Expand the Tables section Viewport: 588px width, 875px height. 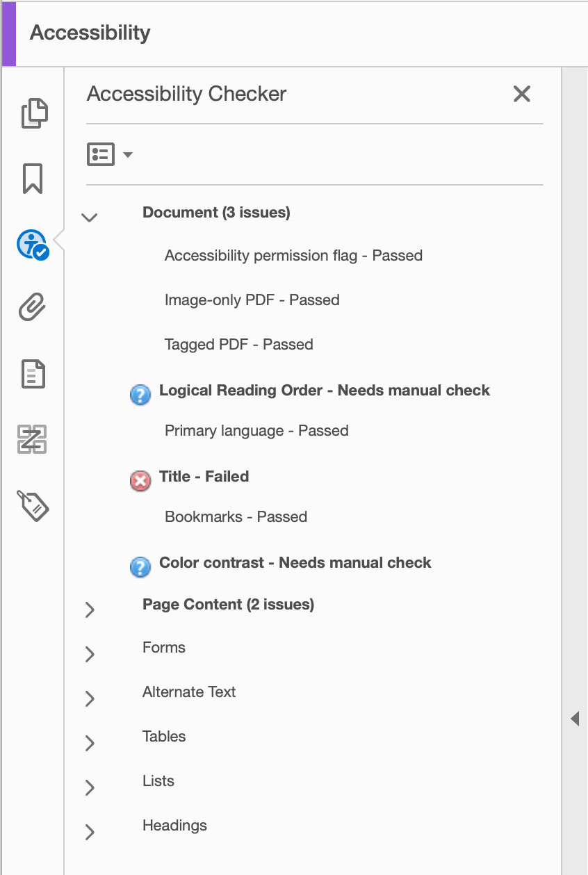89,743
